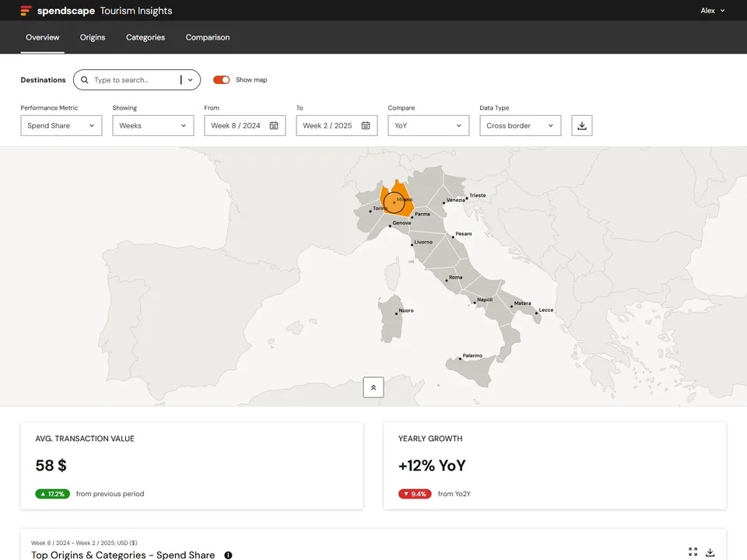Click the +12% YoY yearly growth value
This screenshot has height=560, width=747.
[x=432, y=465]
